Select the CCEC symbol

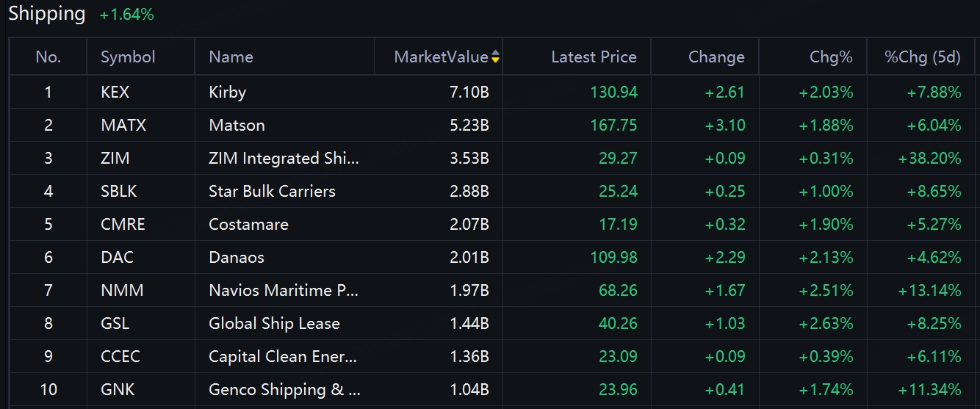[120, 356]
